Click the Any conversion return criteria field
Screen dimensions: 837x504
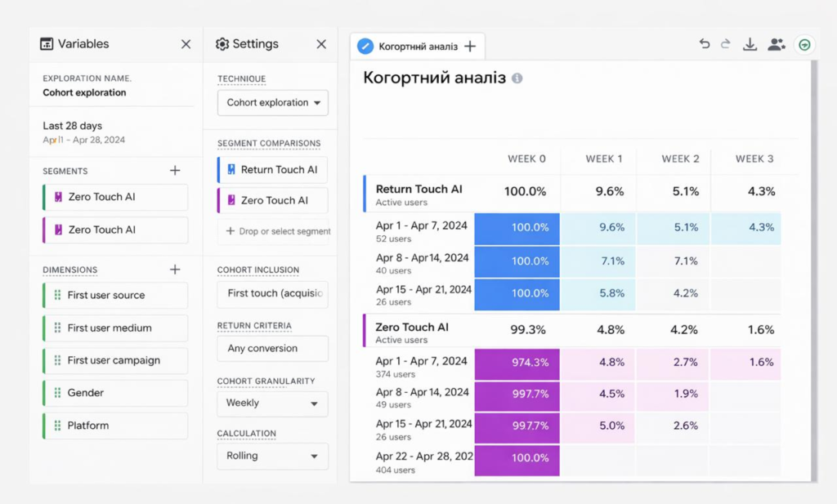pos(272,348)
